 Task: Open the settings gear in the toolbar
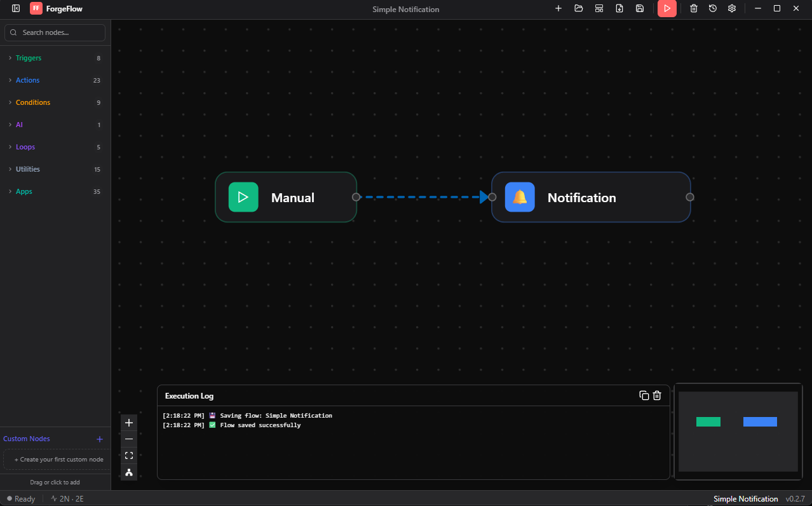tap(731, 8)
